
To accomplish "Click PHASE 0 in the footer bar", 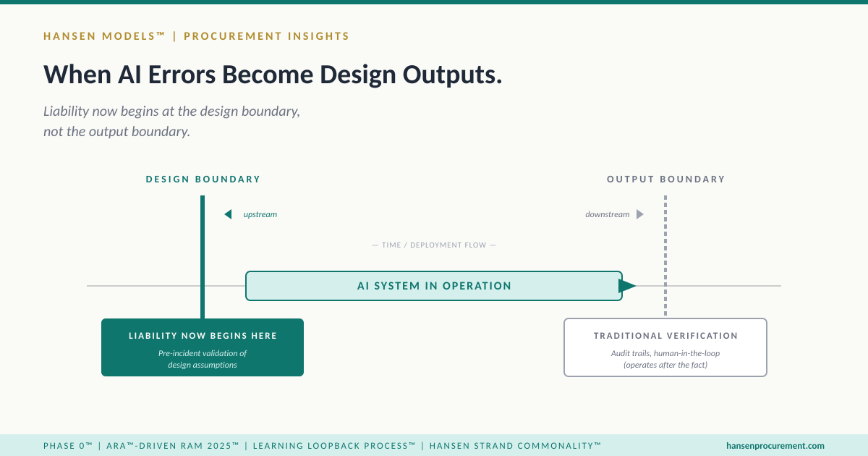I will tap(68, 446).
